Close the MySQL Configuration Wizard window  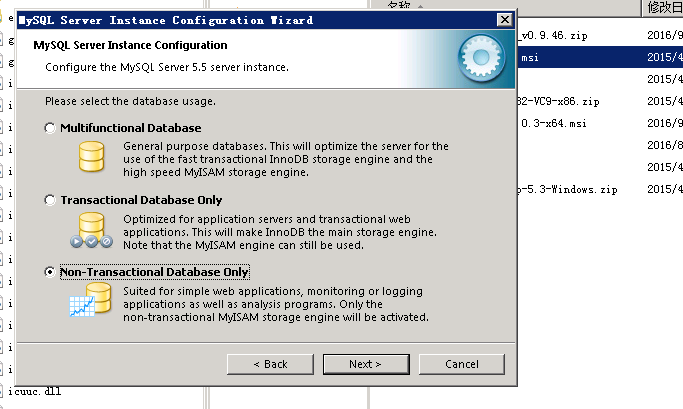tap(504, 20)
